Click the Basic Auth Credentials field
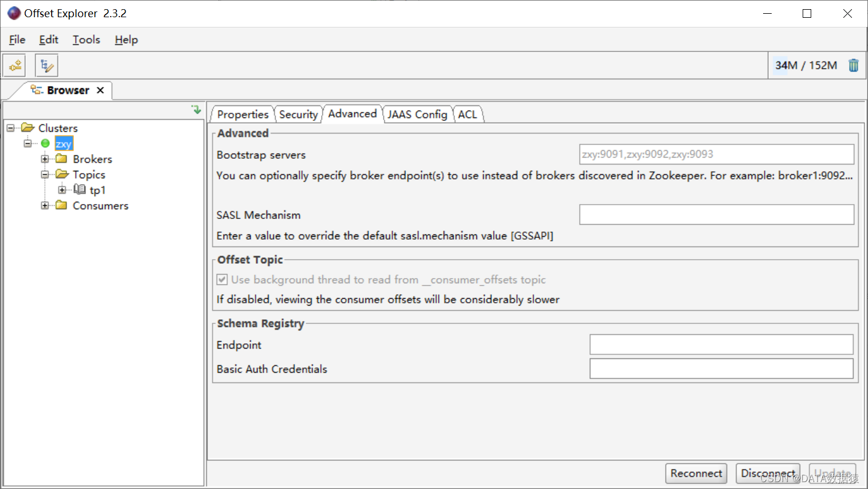The image size is (868, 489). click(721, 369)
